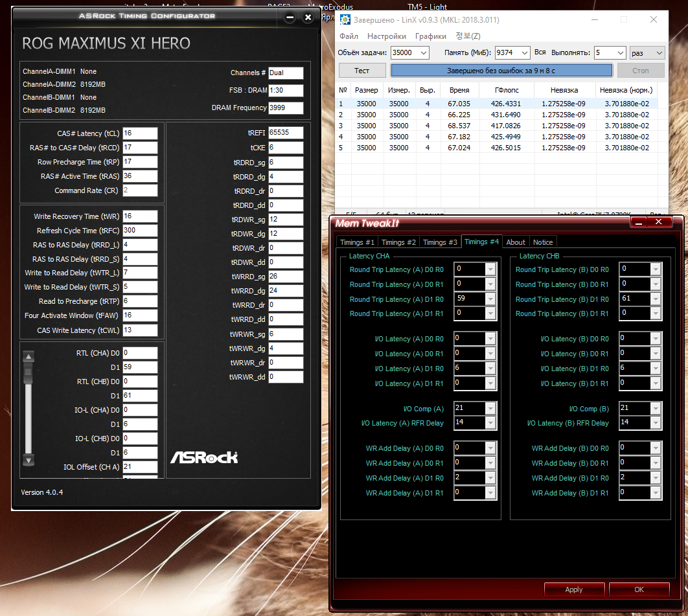The width and height of the screenshot is (688, 616).
Task: Click the ASRock logo in Timing Configurator
Action: click(204, 457)
